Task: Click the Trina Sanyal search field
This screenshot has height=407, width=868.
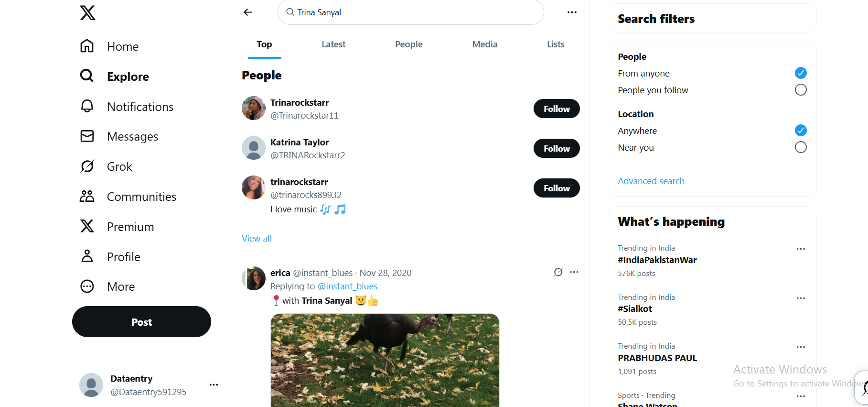Action: 411,12
